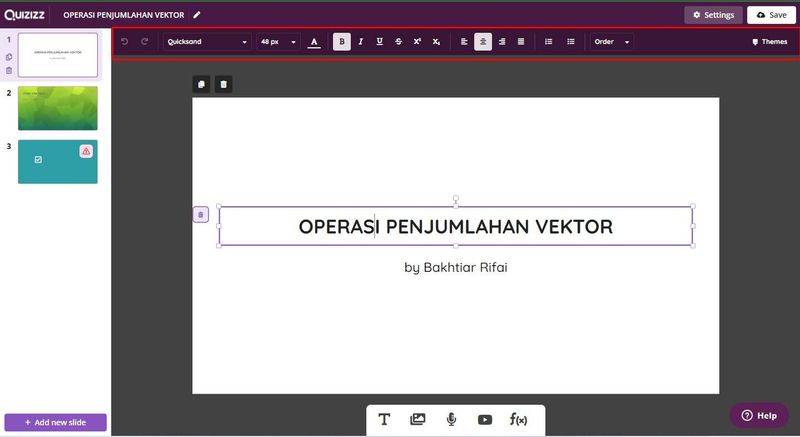This screenshot has height=437, width=800.
Task: Click Add new slide button
Action: [x=56, y=422]
